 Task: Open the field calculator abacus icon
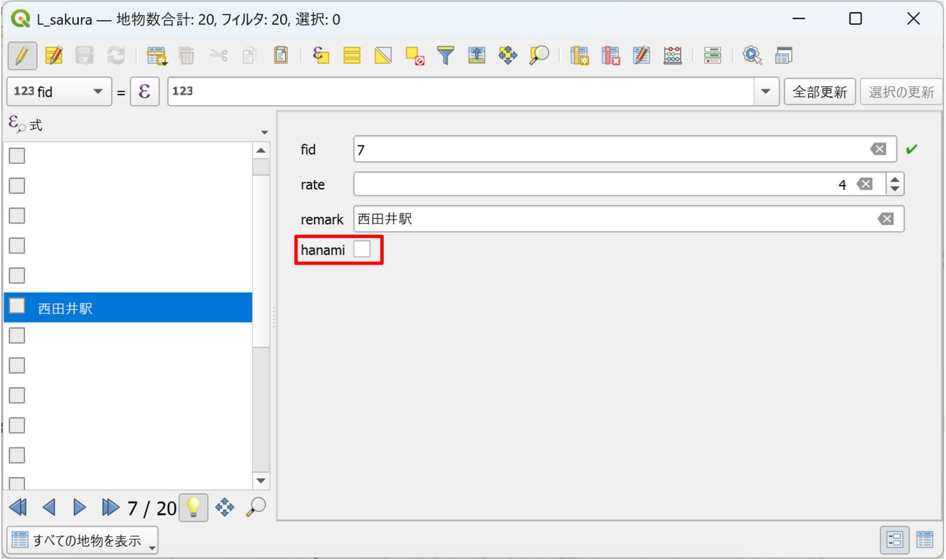[673, 56]
